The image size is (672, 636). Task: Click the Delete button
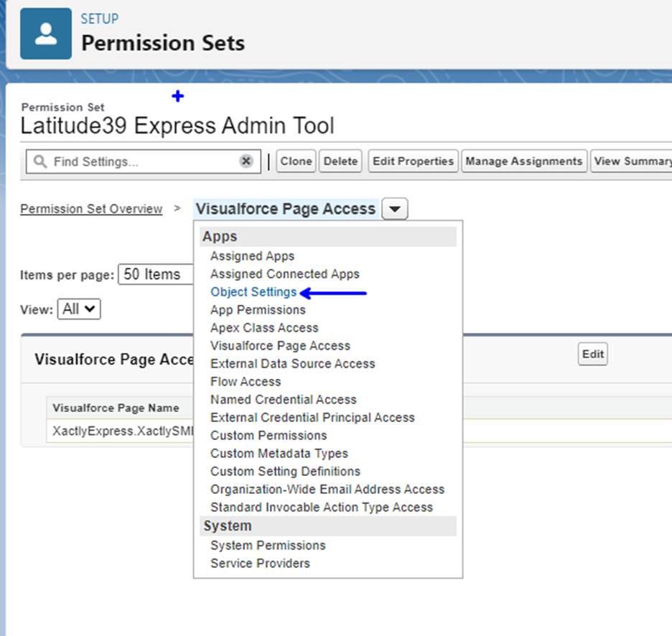point(341,161)
